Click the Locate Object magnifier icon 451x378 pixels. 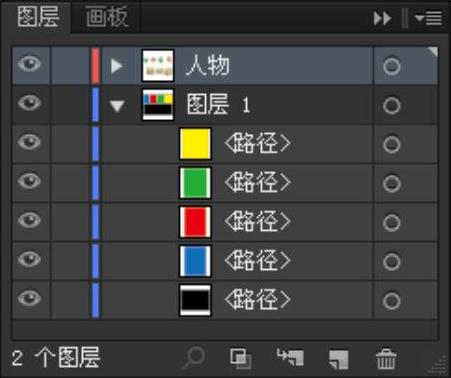(194, 358)
